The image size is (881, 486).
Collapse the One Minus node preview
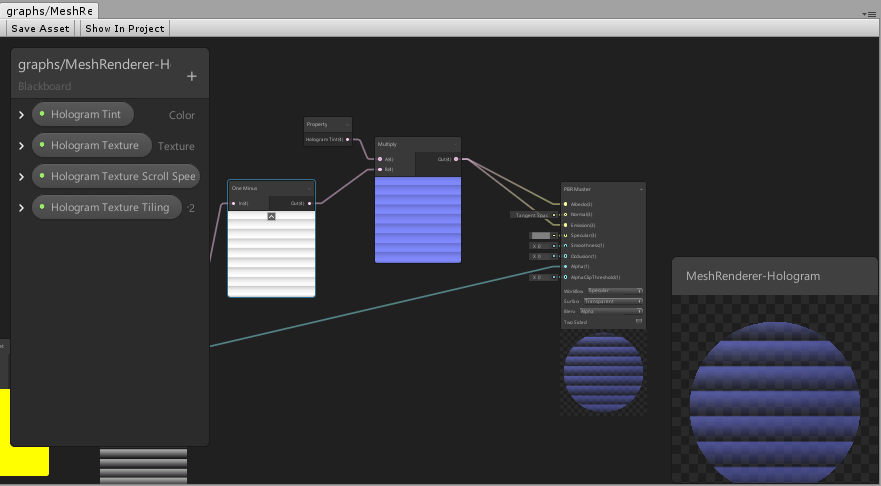tap(271, 216)
